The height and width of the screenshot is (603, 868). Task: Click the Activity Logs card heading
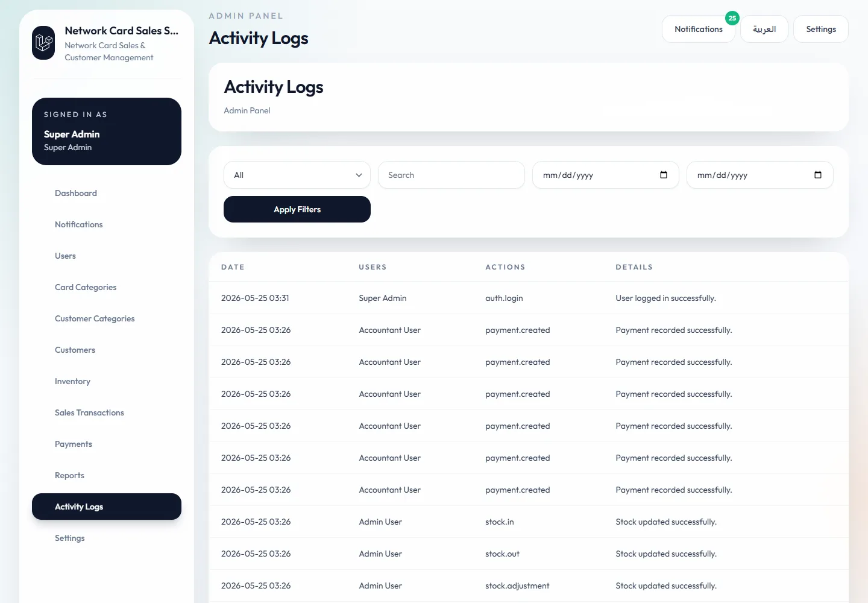[274, 87]
